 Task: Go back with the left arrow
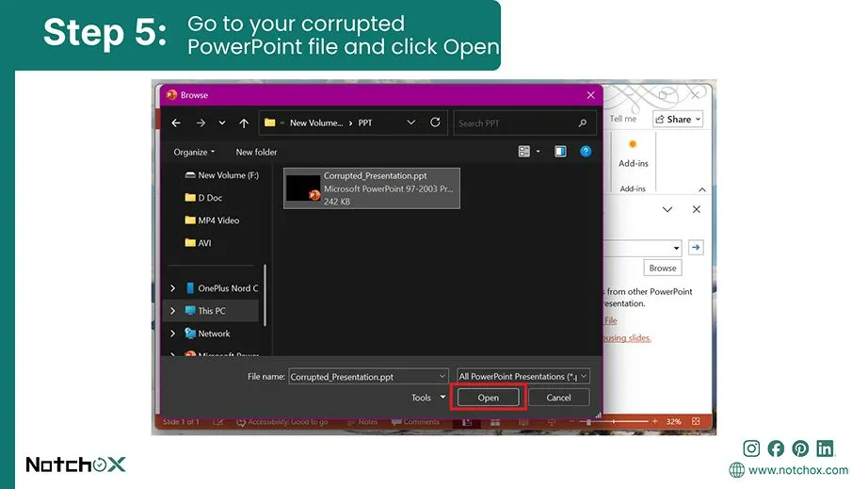176,122
